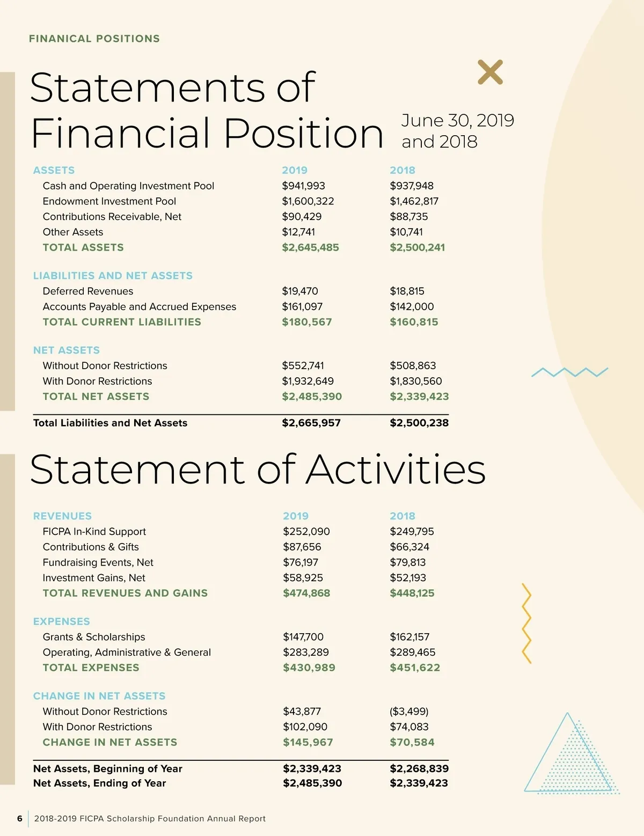
Task: Click the Statements of Financial Position title
Action: 207,110
